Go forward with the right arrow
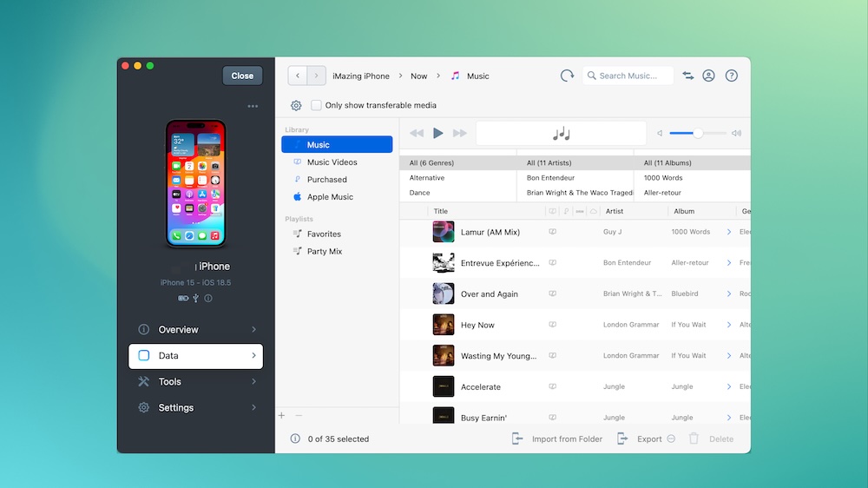The image size is (868, 488). coord(316,76)
